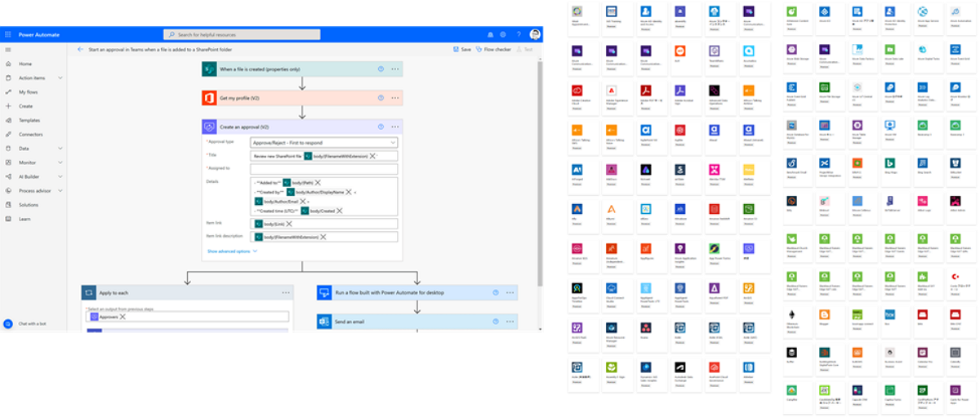The width and height of the screenshot is (980, 418).
Task: Open the ellipsis menu on Run a flow card
Action: (x=509, y=292)
